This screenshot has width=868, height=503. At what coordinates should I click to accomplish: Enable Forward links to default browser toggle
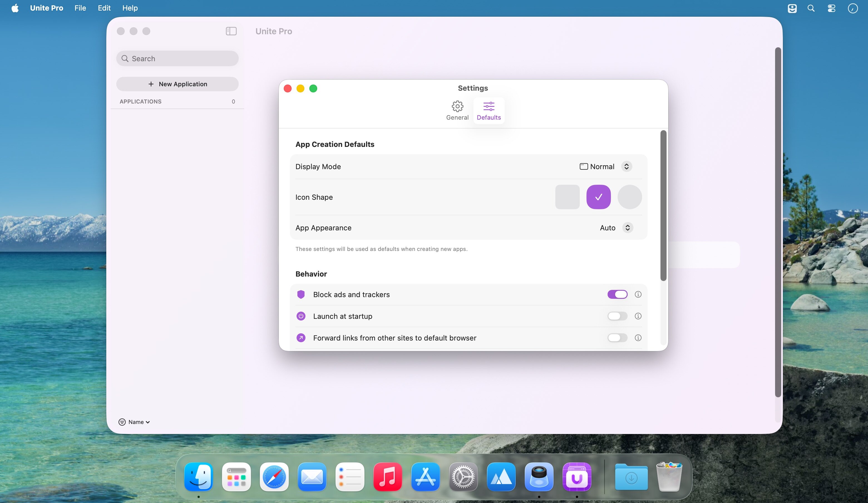[x=617, y=338]
